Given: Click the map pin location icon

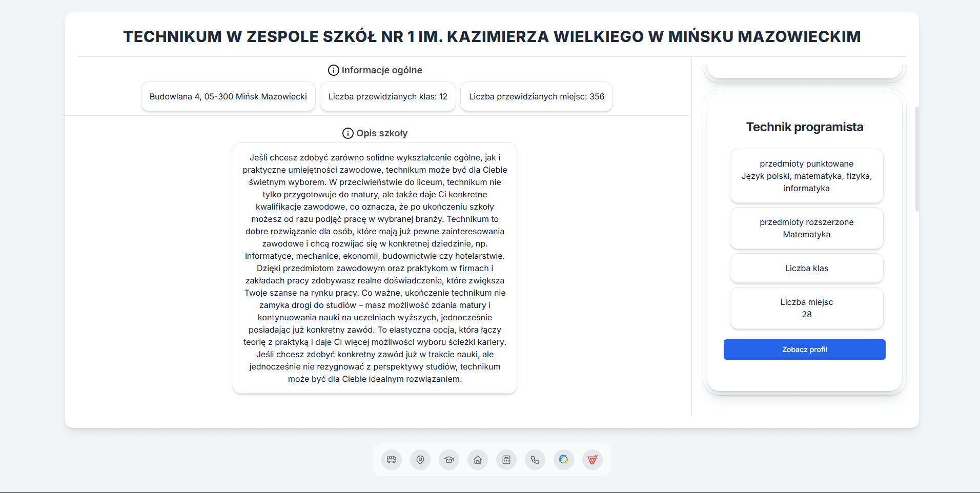Looking at the screenshot, I should pyautogui.click(x=420, y=460).
